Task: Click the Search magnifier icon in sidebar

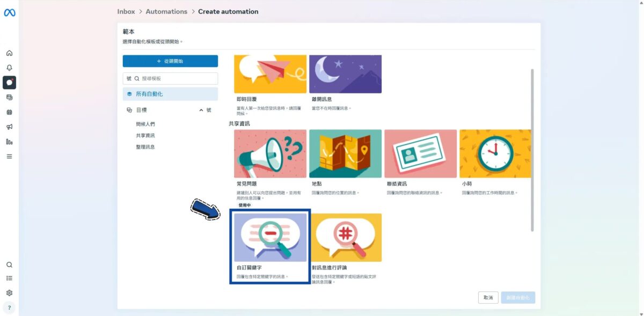Action: (9, 264)
